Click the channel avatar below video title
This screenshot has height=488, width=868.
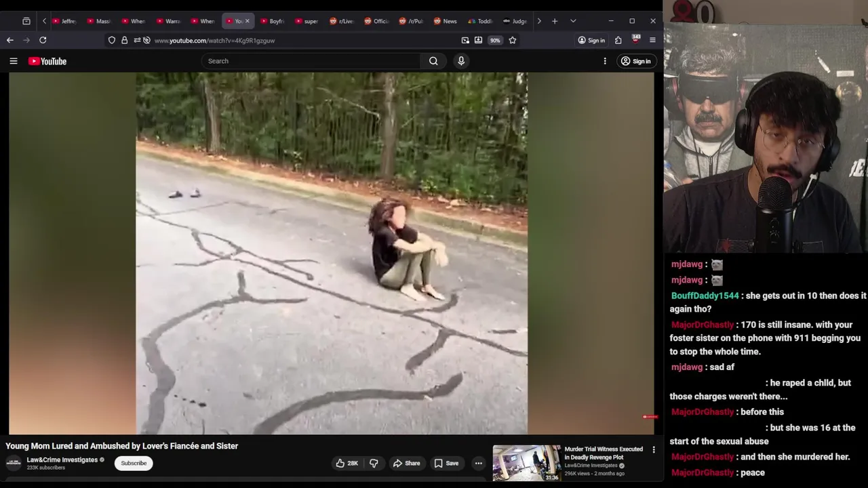pyautogui.click(x=14, y=463)
